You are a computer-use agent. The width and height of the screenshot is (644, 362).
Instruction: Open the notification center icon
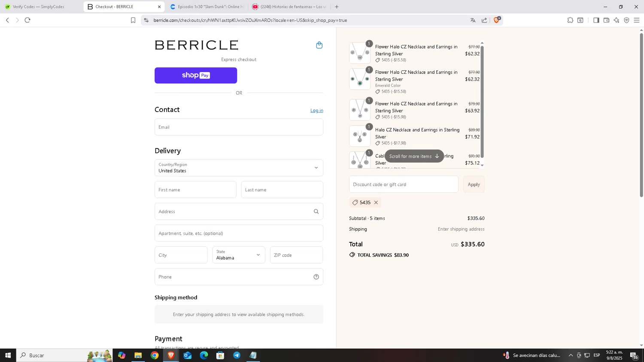click(x=634, y=355)
